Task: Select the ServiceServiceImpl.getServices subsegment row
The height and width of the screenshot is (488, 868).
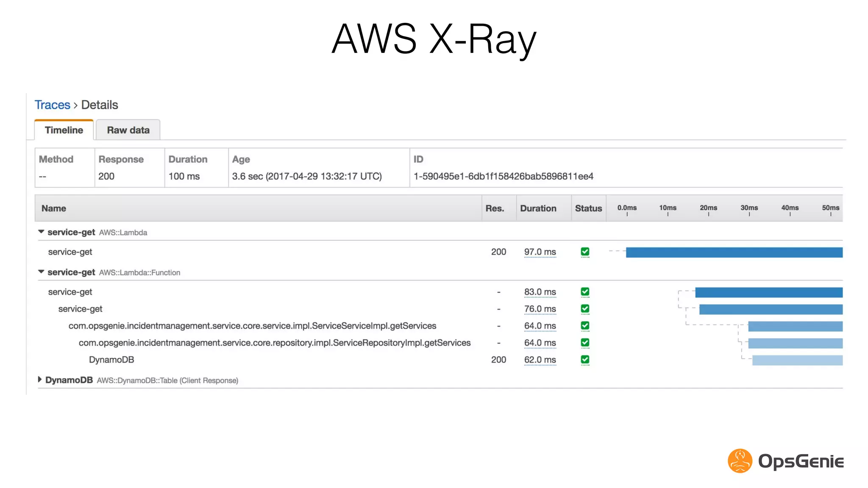Action: [x=440, y=326]
